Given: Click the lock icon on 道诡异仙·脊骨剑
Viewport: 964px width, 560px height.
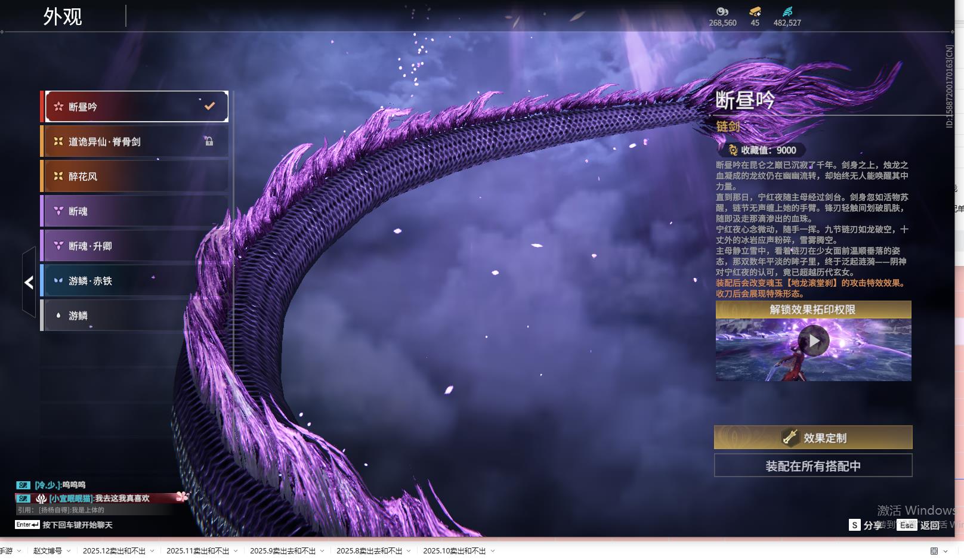Looking at the screenshot, I should [x=209, y=141].
